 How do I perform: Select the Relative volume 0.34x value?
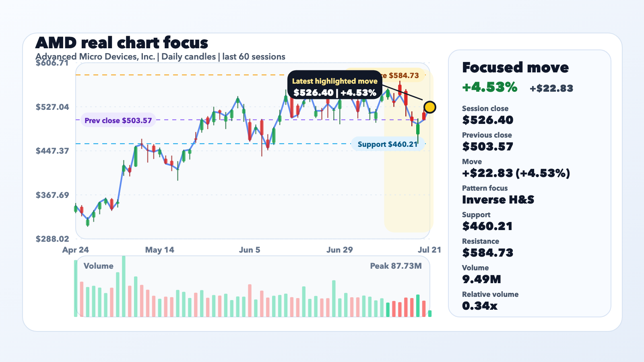pyautogui.click(x=480, y=306)
